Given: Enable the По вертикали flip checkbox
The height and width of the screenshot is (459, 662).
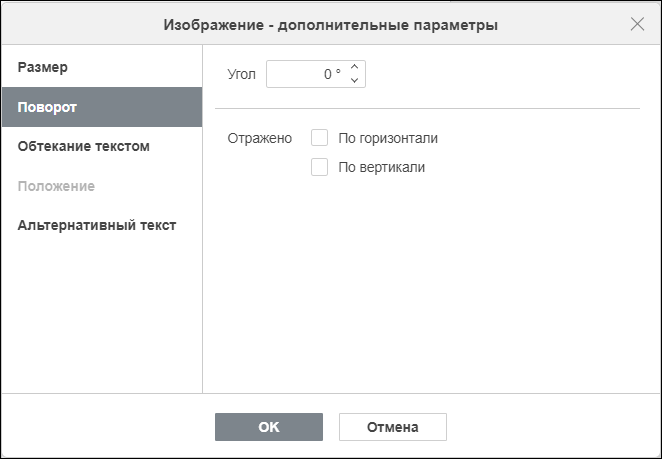Looking at the screenshot, I should (x=320, y=167).
